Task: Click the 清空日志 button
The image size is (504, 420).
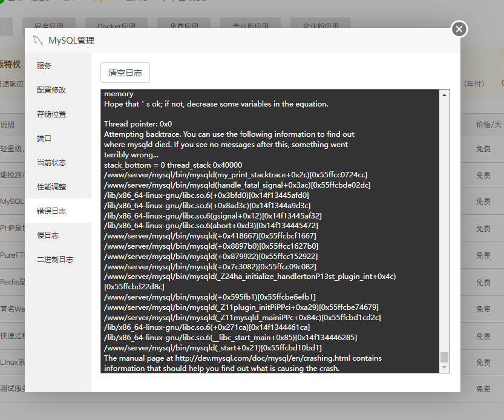Action: click(x=125, y=73)
